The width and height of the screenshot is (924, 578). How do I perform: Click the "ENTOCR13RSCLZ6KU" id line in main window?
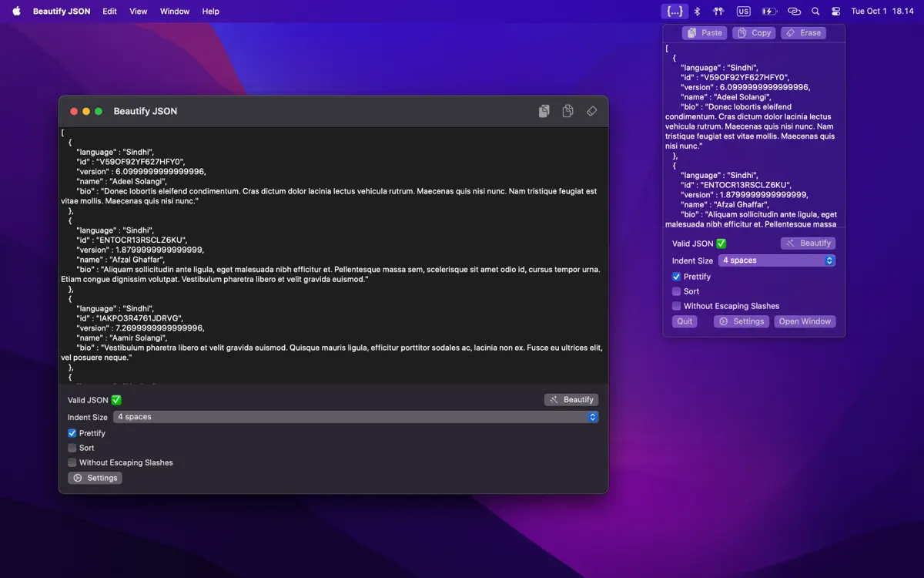click(x=132, y=240)
